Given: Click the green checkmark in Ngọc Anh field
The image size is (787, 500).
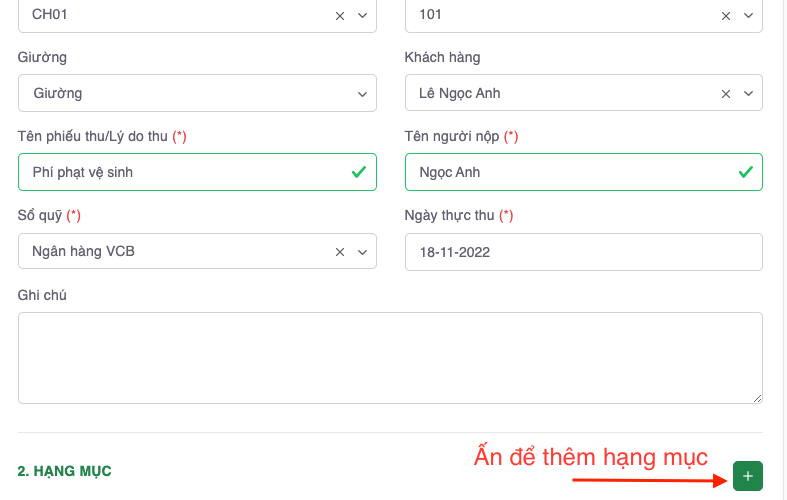Looking at the screenshot, I should [745, 172].
